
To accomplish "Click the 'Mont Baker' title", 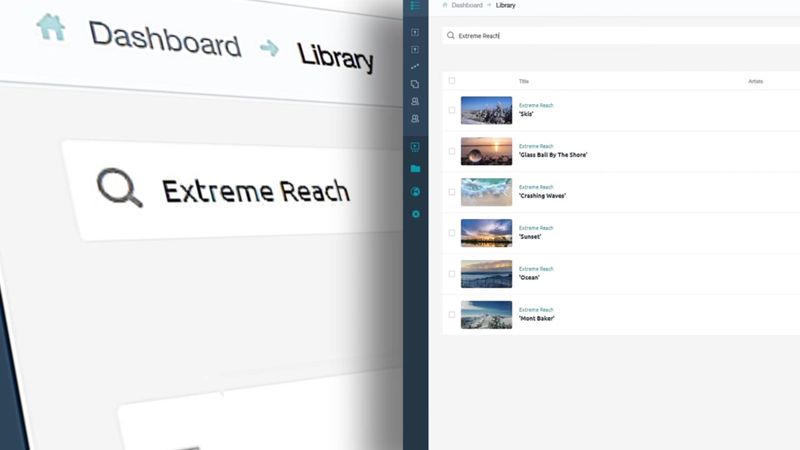I will coord(537,318).
